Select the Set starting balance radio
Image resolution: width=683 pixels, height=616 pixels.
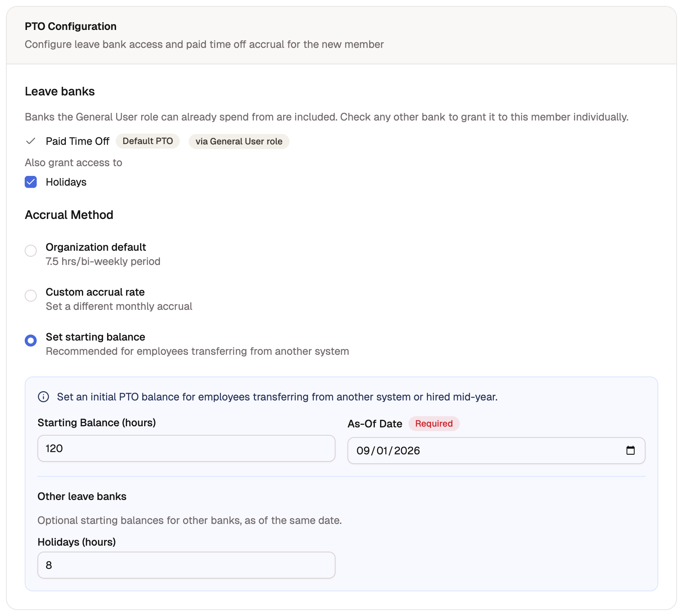31,340
